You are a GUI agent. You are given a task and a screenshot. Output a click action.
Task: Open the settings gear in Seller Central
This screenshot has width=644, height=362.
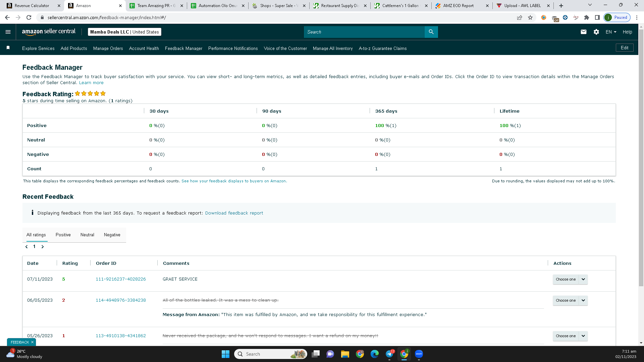click(x=596, y=32)
